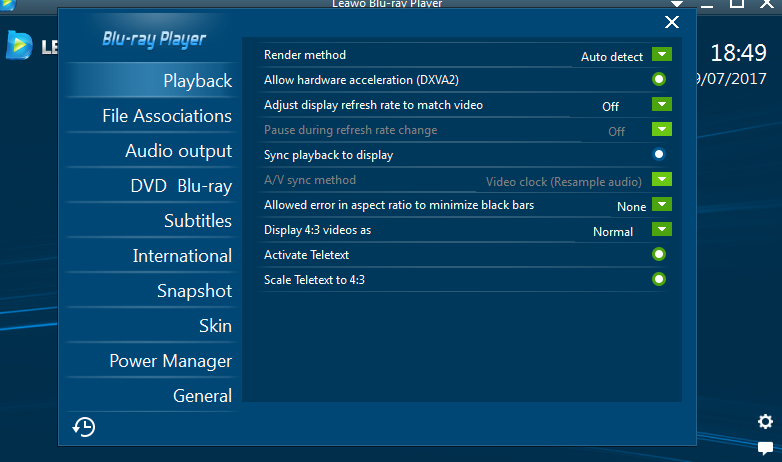The height and width of the screenshot is (462, 782).
Task: Click the reset settings clock icon
Action: click(84, 427)
